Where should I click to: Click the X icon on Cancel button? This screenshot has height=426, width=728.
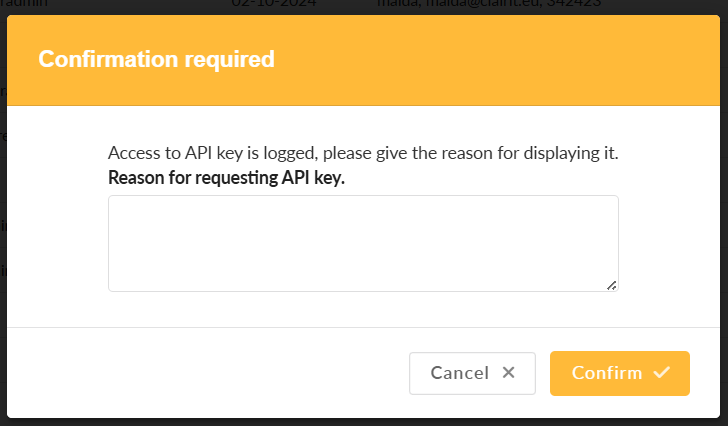tap(508, 373)
